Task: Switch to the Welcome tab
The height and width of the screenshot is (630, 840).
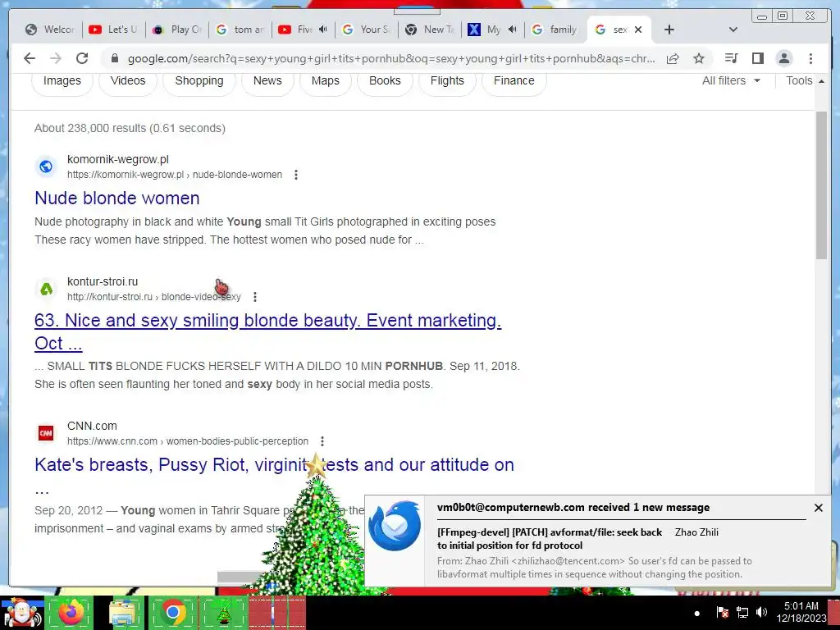Action: (x=50, y=30)
